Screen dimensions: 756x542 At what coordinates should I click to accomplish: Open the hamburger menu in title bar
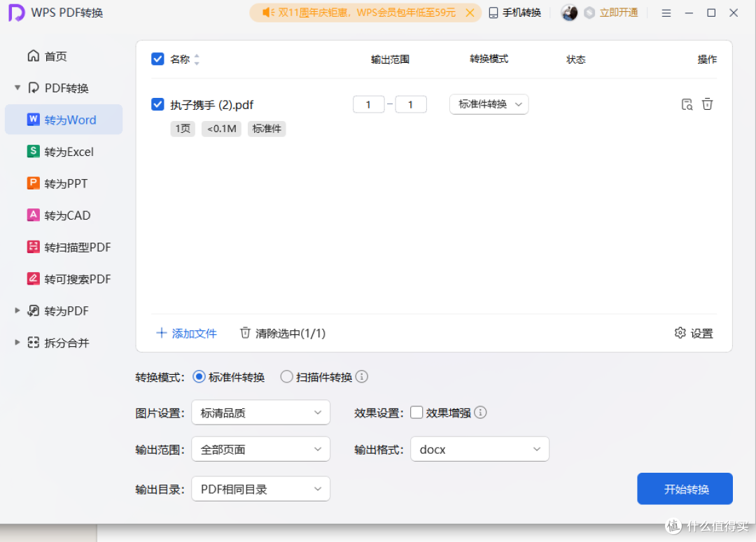[x=666, y=13]
